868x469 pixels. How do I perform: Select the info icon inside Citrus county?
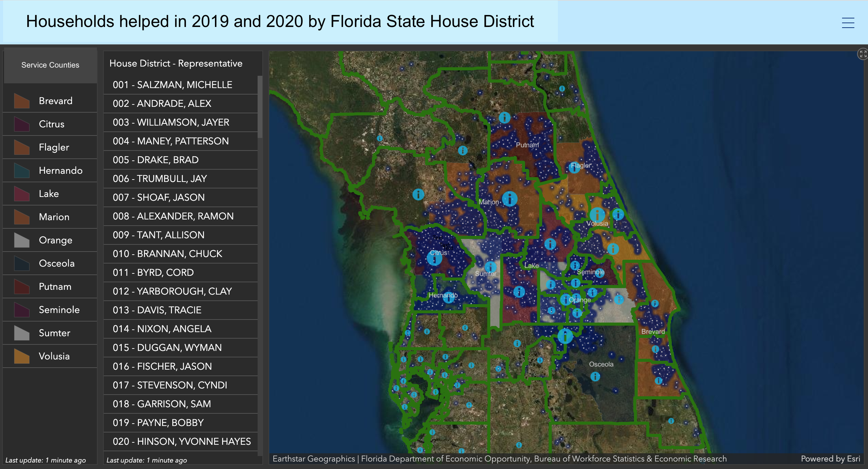click(x=434, y=259)
